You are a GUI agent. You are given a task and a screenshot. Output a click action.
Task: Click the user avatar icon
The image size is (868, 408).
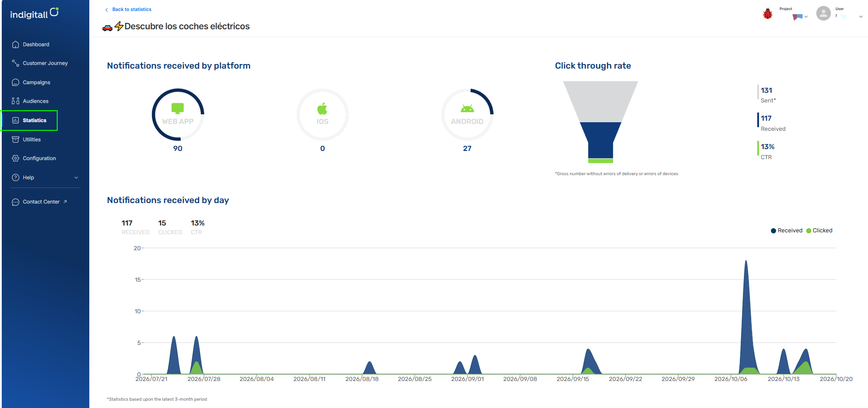(823, 13)
